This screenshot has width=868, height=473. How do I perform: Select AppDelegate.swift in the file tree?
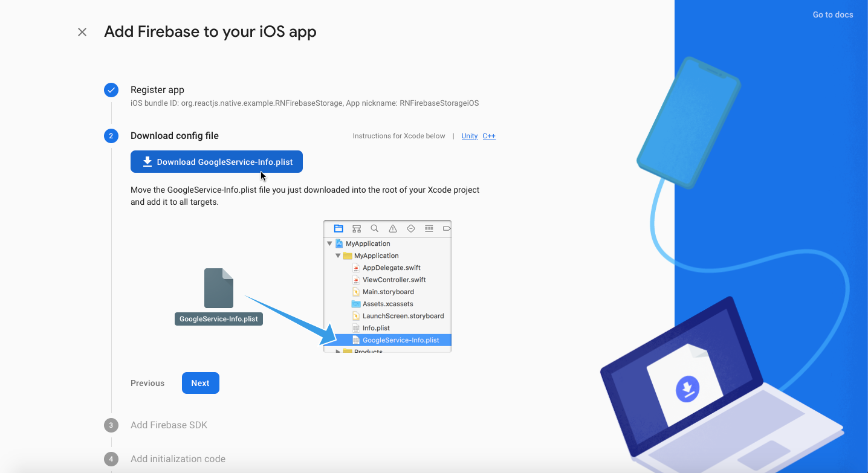click(392, 268)
